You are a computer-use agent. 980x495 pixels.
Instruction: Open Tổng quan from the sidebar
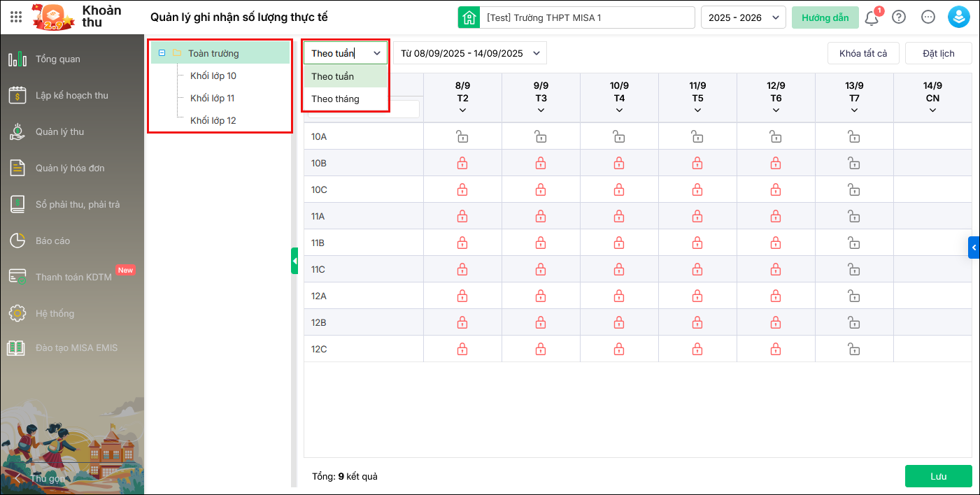[x=58, y=59]
